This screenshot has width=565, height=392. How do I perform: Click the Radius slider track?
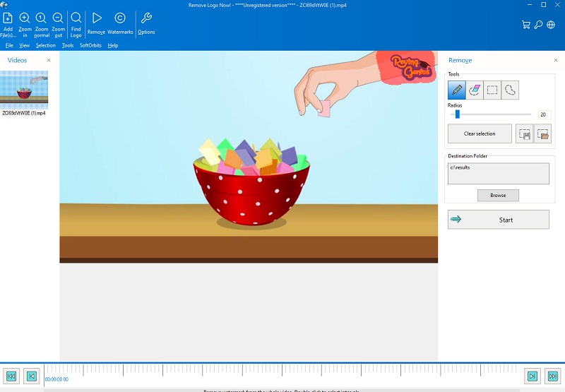(494, 114)
